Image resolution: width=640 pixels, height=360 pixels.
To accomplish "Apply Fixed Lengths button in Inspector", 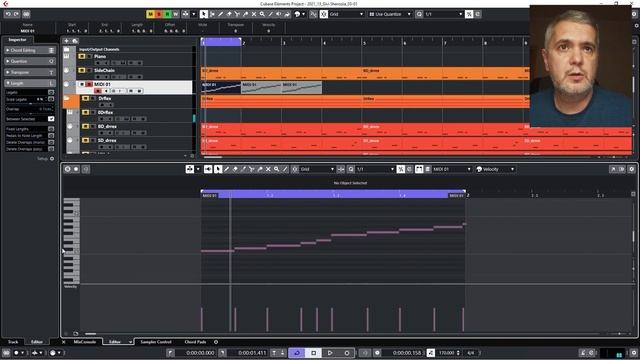I will tap(51, 129).
